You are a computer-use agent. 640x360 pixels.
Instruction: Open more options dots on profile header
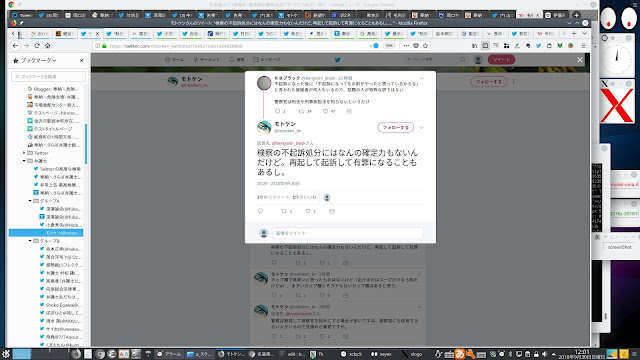tap(513, 82)
